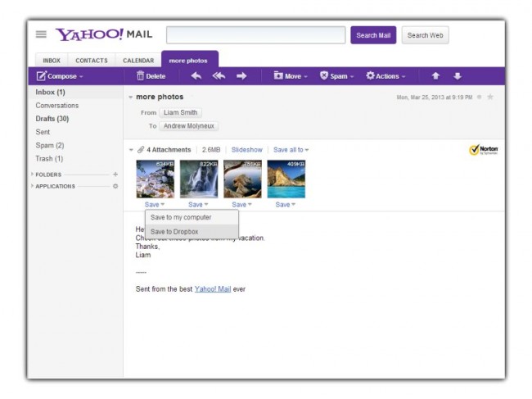This screenshot has height=399, width=532.
Task: Click the message date Mon, Mar 25, 2013
Action: pyautogui.click(x=435, y=97)
